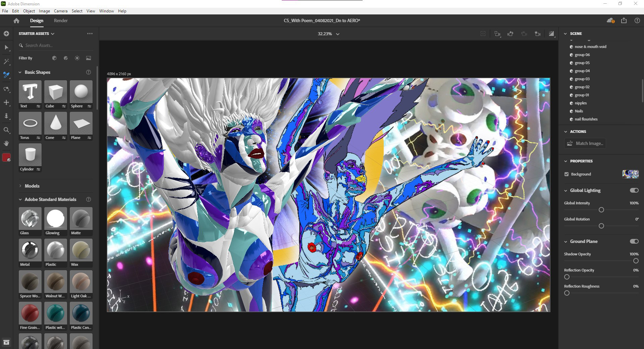This screenshot has height=349, width=644.
Task: Click the Match Image button
Action: pos(585,143)
